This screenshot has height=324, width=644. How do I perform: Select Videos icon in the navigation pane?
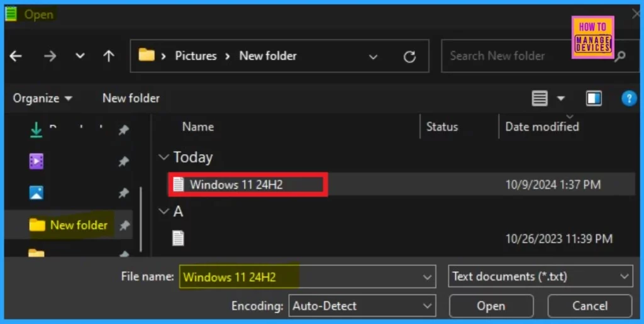click(36, 161)
